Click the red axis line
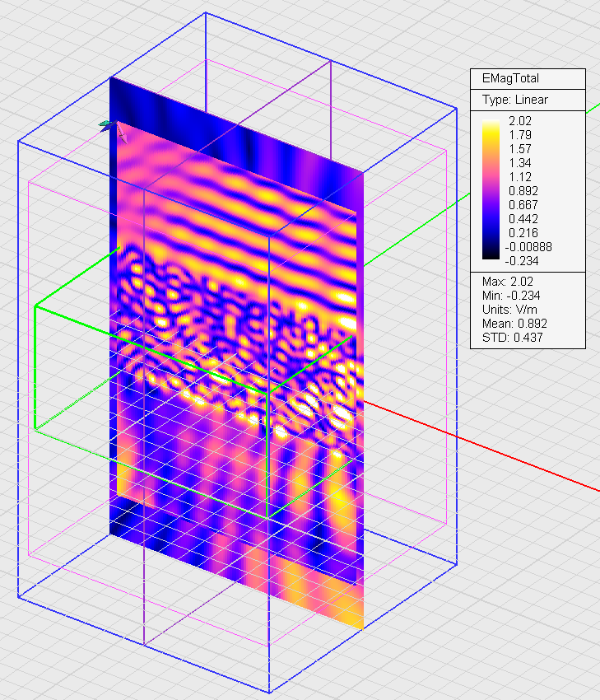 pyautogui.click(x=481, y=446)
